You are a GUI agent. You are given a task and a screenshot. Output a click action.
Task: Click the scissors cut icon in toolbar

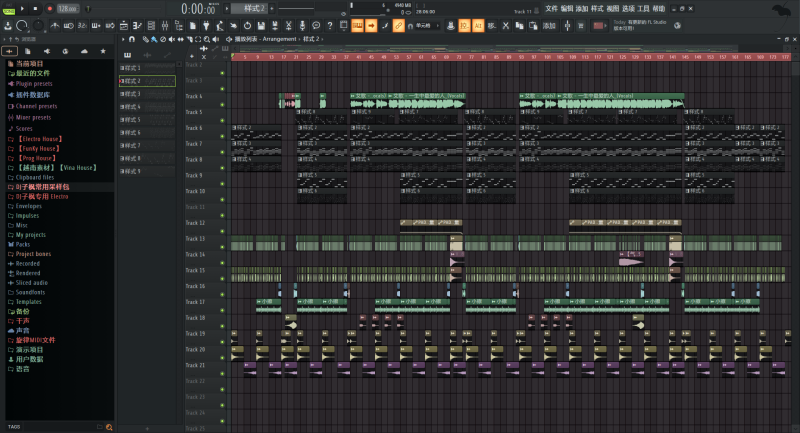click(x=289, y=26)
